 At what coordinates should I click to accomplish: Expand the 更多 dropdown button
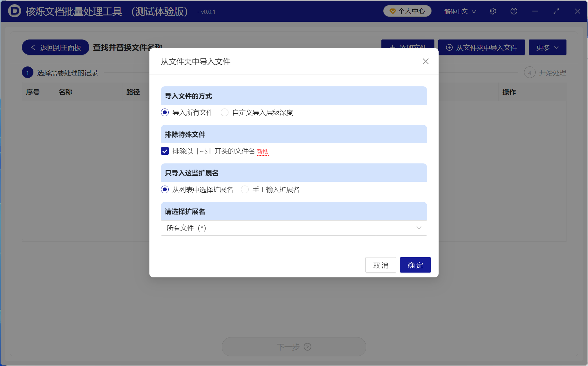point(548,48)
